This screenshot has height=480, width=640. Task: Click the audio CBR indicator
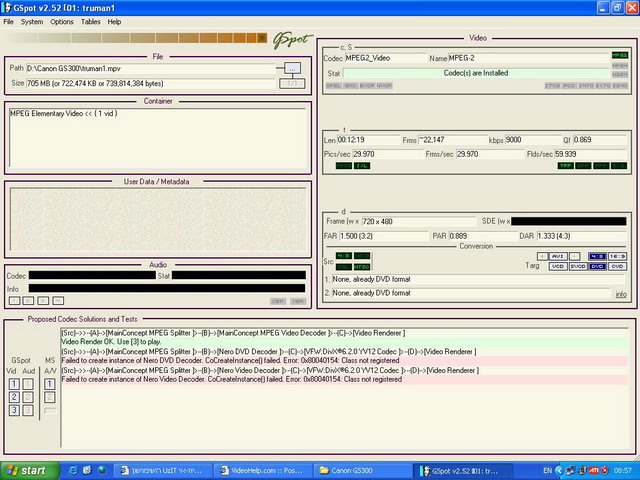coord(278,301)
